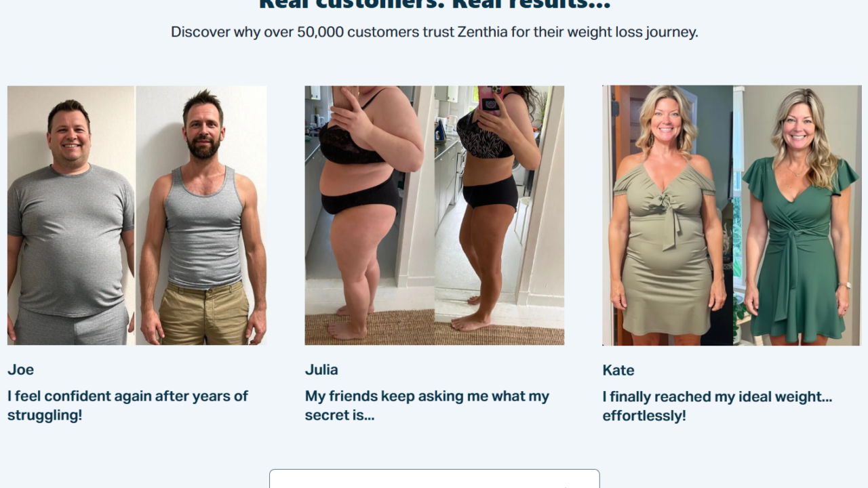This screenshot has height=488, width=868.
Task: Click Julia's quote about friends asking her secret
Action: 427,405
